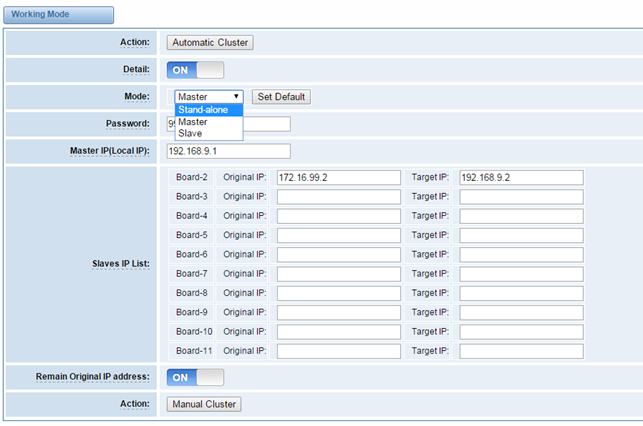643x426 pixels.
Task: Edit Board-2 Target IP 192.168.9.2
Action: [521, 178]
